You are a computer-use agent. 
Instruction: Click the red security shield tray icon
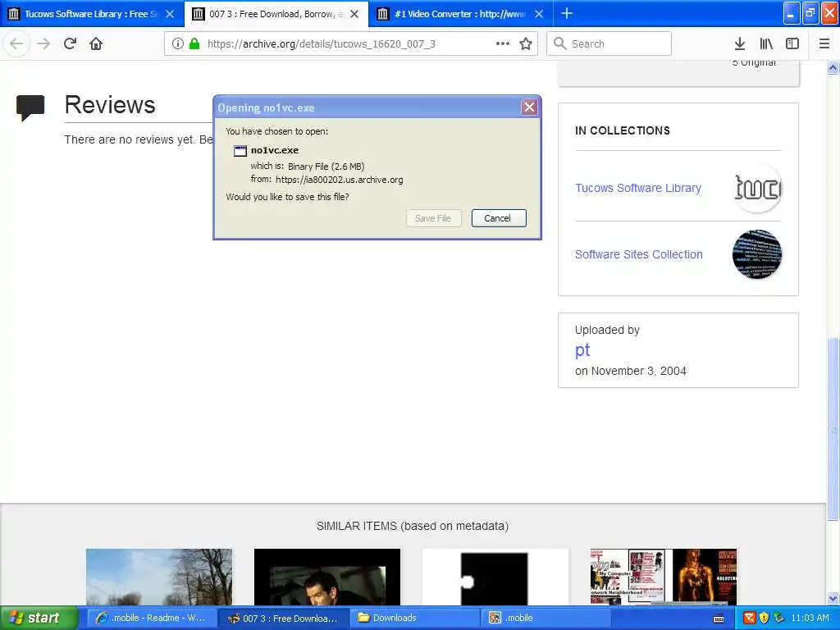coord(750,619)
